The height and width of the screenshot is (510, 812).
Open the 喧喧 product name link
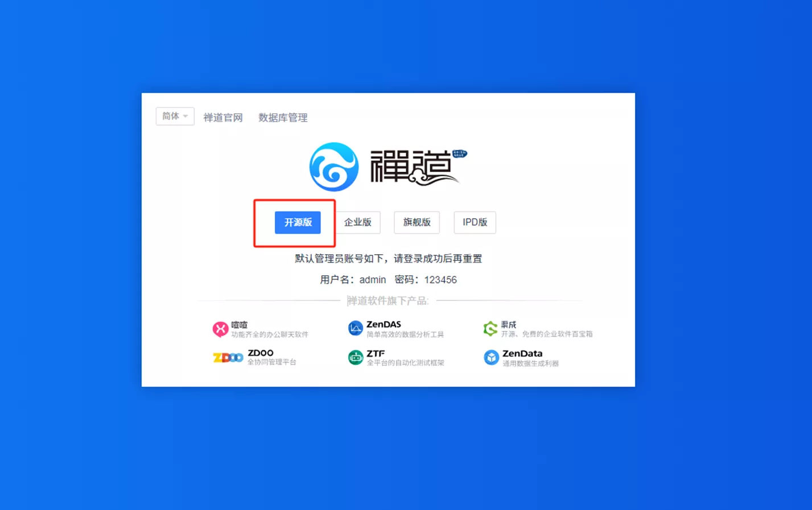point(239,325)
